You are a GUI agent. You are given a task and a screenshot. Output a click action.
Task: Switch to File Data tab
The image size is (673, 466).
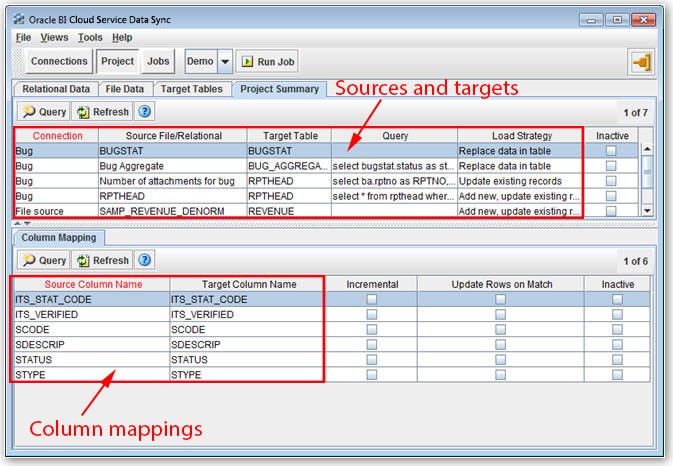point(124,89)
